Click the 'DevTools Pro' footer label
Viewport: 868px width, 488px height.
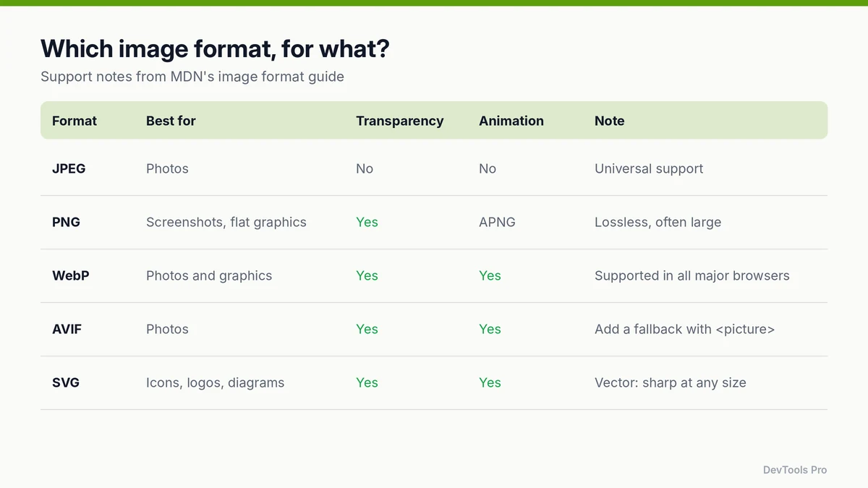point(795,470)
